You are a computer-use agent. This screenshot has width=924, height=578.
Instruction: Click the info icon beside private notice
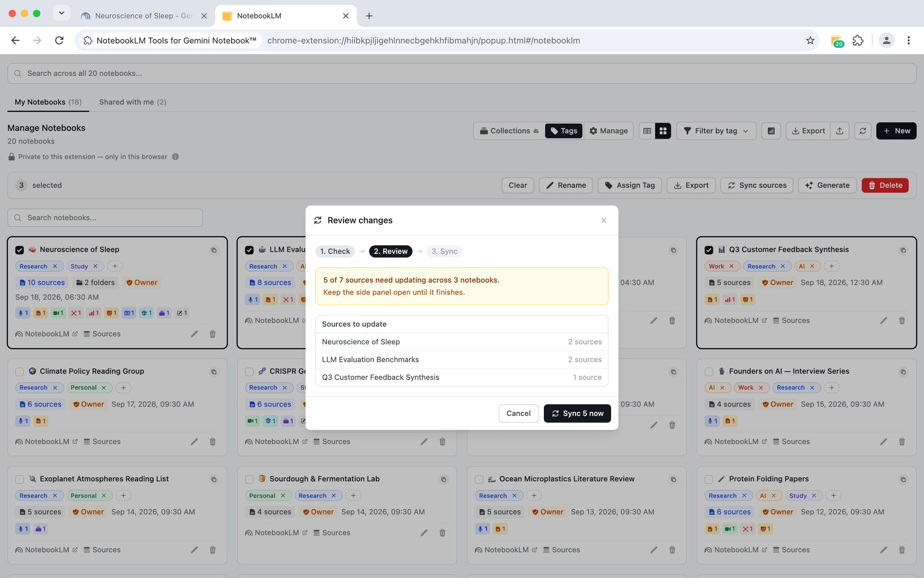point(176,157)
